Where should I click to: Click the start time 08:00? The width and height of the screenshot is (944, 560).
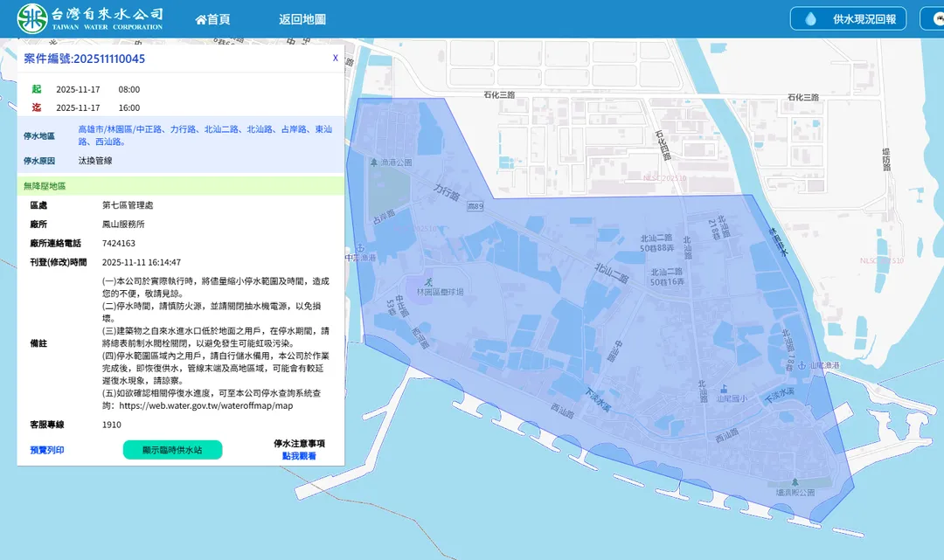(x=128, y=90)
